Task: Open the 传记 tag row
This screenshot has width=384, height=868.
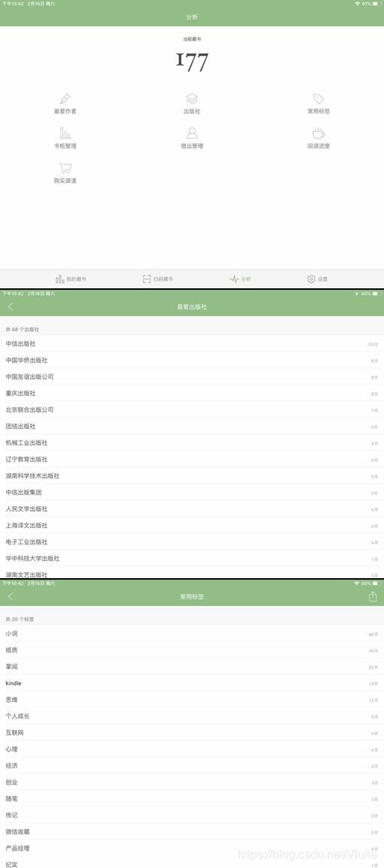Action: point(192,815)
